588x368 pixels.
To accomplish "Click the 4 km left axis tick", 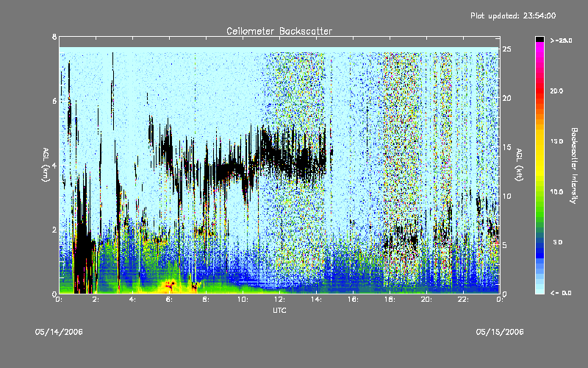I will [x=54, y=165].
